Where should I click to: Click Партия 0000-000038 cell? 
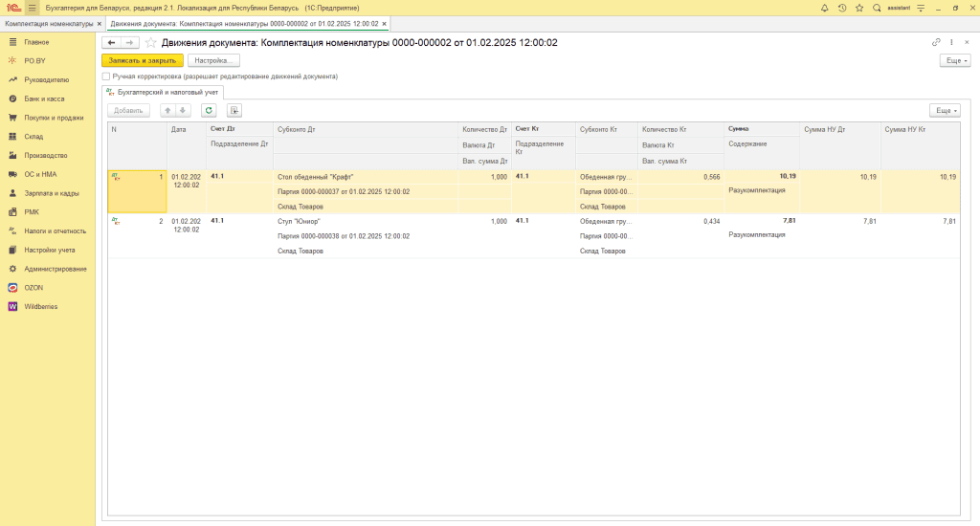[x=366, y=236]
